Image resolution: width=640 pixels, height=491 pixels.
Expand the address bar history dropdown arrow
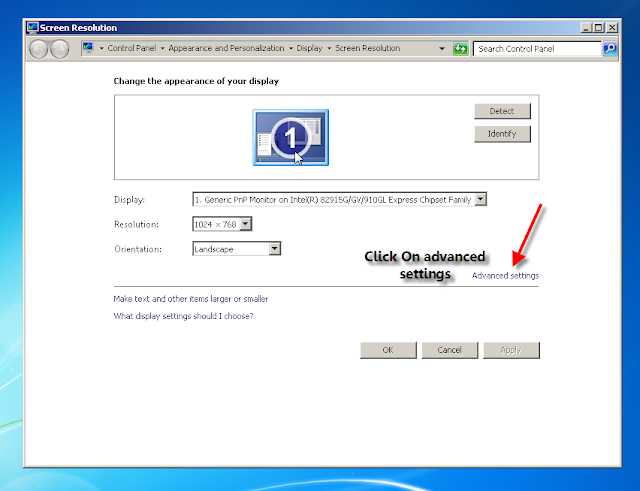[x=442, y=49]
